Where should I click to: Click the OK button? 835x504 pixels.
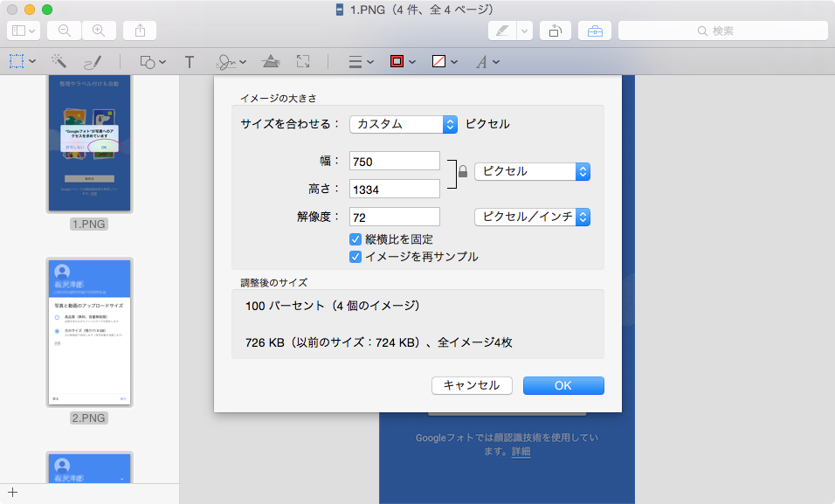(563, 385)
